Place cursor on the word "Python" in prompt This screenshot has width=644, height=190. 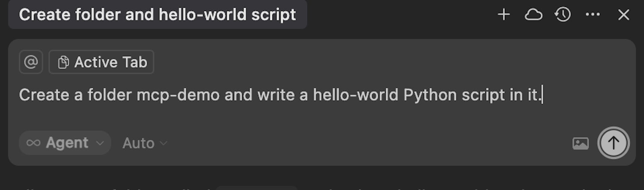pyautogui.click(x=430, y=95)
